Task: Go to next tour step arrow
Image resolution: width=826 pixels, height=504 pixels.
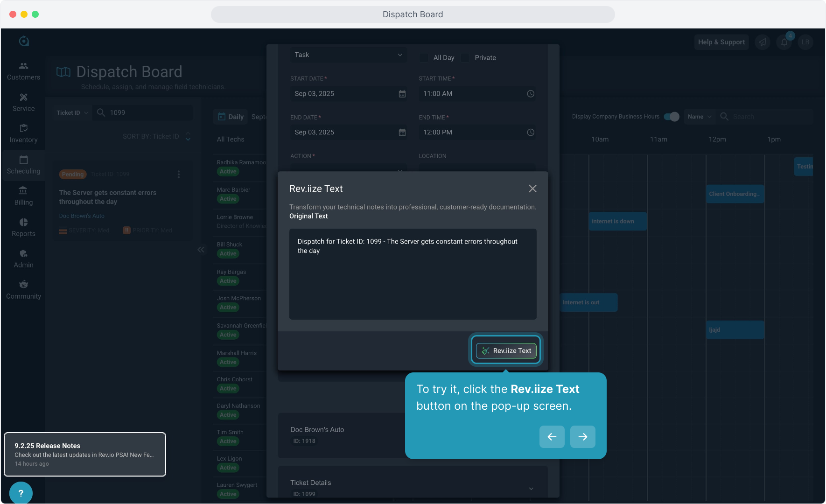Action: pyautogui.click(x=582, y=437)
